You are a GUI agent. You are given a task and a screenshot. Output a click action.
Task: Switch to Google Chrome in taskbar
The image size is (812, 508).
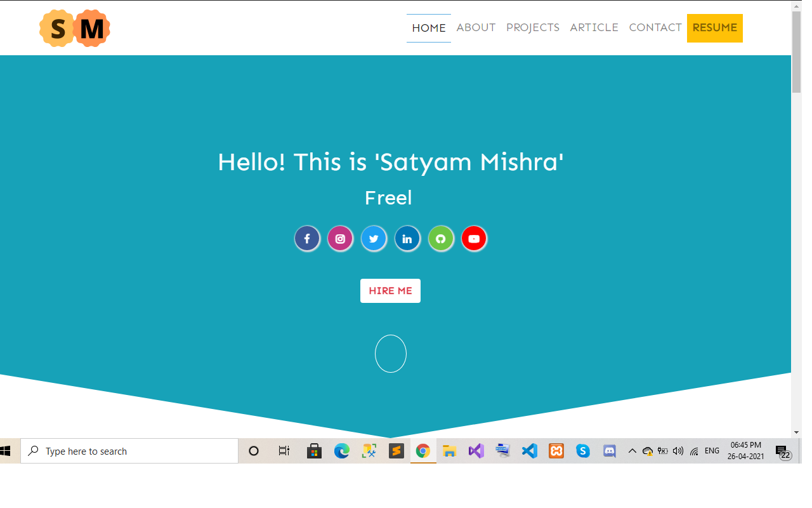tap(423, 451)
